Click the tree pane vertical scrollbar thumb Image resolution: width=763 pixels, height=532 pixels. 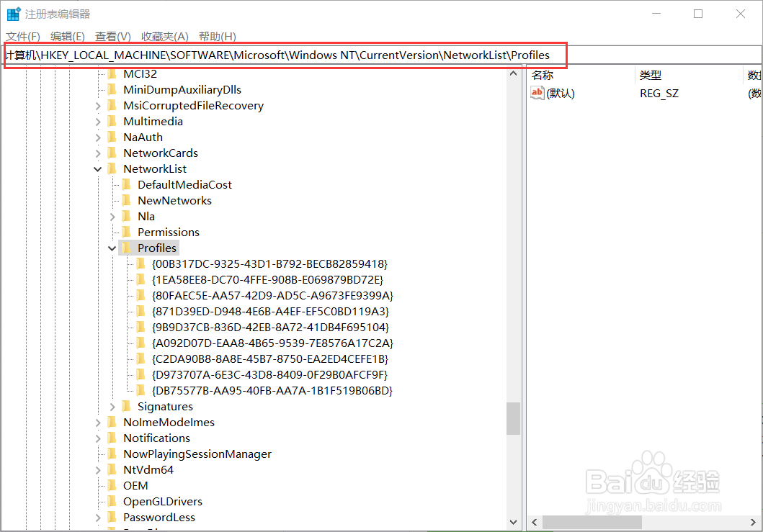click(514, 418)
